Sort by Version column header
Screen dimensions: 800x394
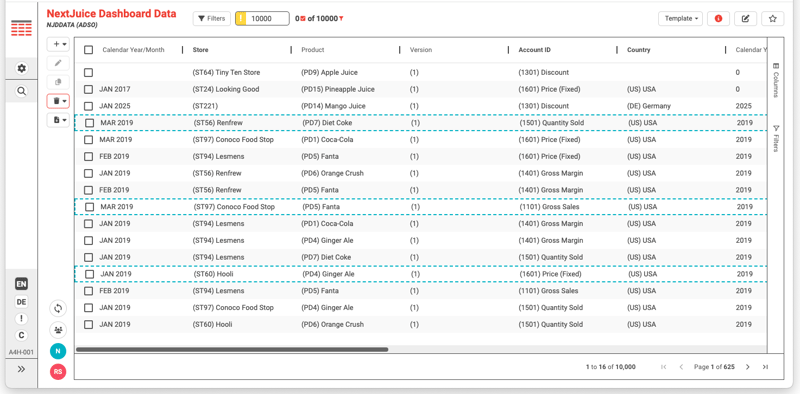(x=421, y=50)
